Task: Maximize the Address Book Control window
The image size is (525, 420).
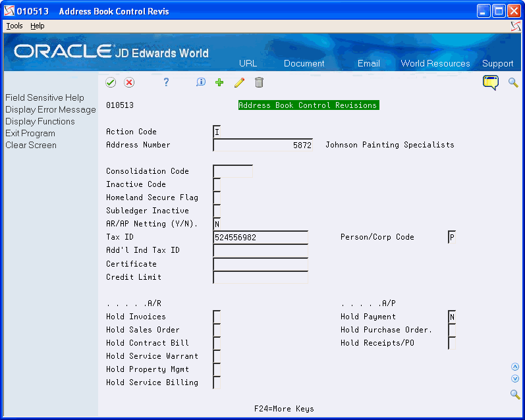Action: [499, 11]
